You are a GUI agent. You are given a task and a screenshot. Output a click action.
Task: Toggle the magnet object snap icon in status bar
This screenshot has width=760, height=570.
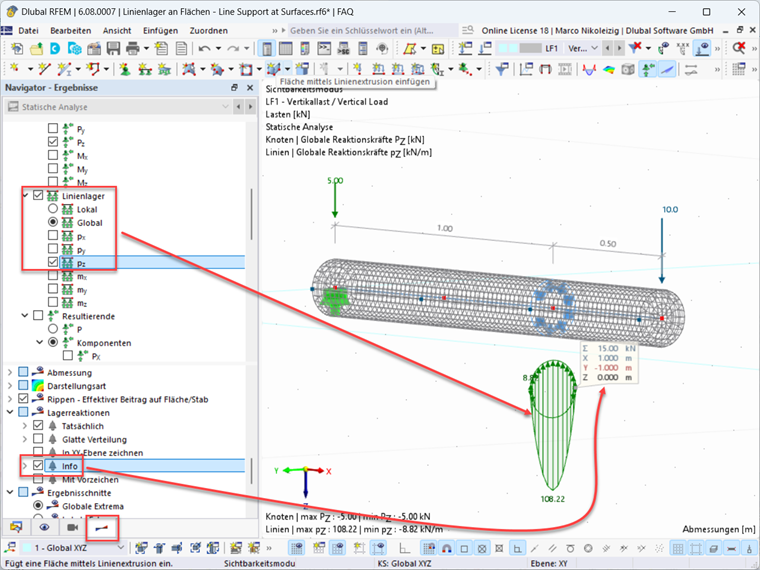(x=447, y=548)
